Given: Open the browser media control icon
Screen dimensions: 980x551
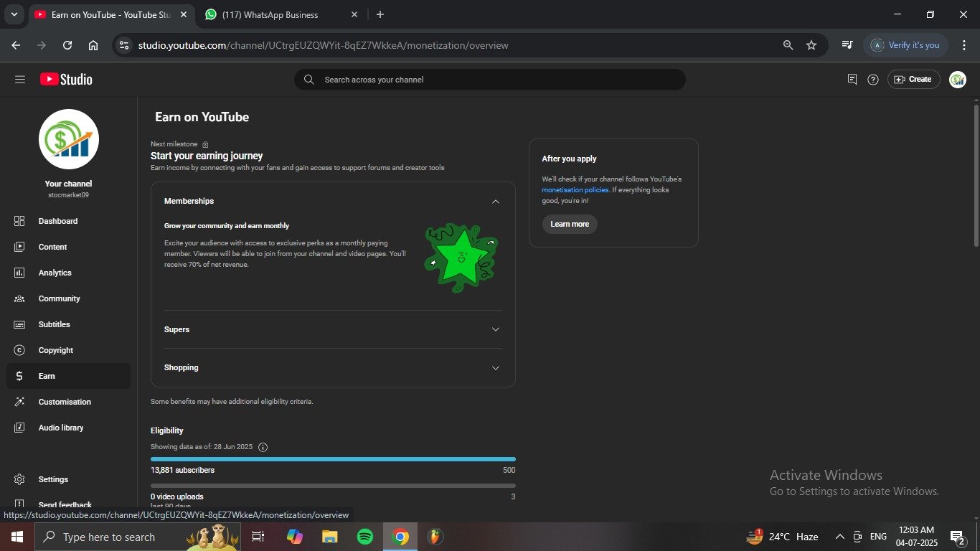Looking at the screenshot, I should click(x=847, y=45).
